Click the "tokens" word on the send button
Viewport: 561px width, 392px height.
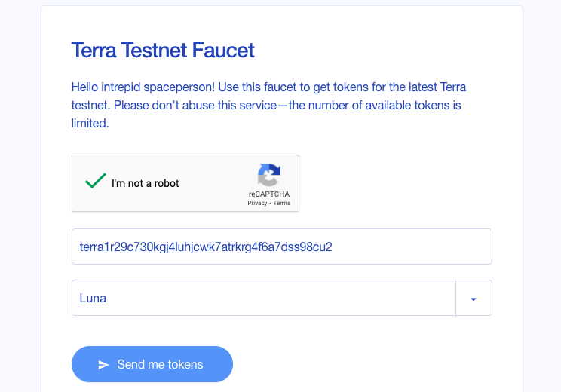(x=185, y=365)
